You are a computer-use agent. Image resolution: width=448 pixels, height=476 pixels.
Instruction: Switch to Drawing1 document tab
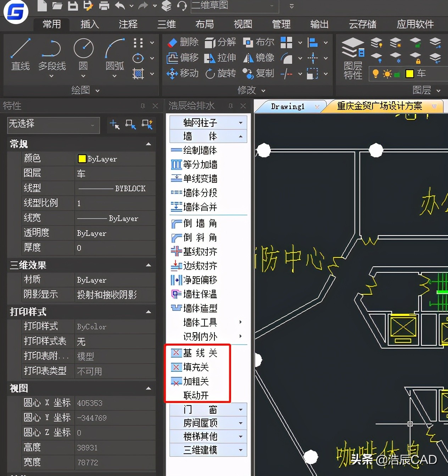pos(288,106)
